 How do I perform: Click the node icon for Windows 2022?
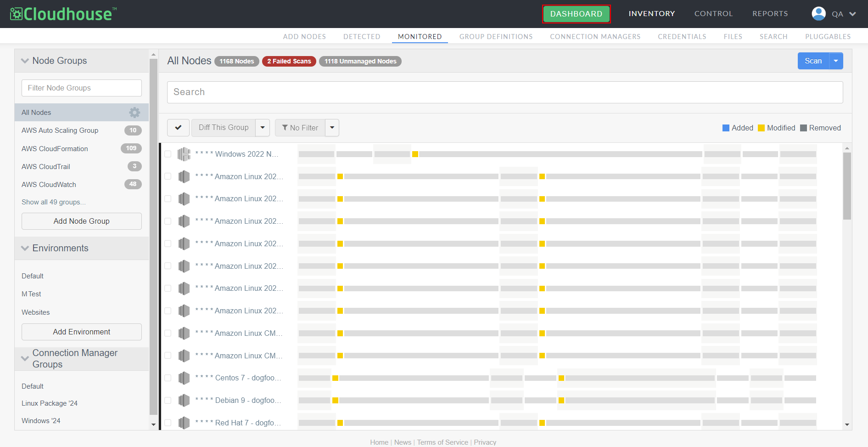click(x=184, y=154)
